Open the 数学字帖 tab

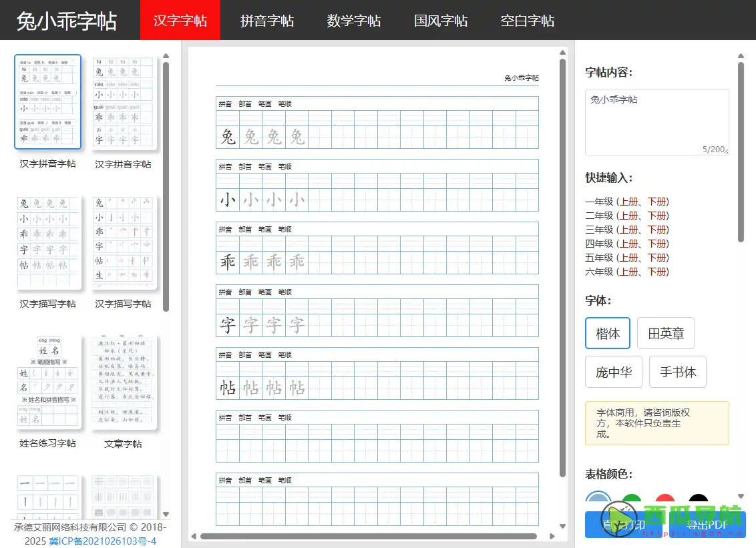pos(353,21)
